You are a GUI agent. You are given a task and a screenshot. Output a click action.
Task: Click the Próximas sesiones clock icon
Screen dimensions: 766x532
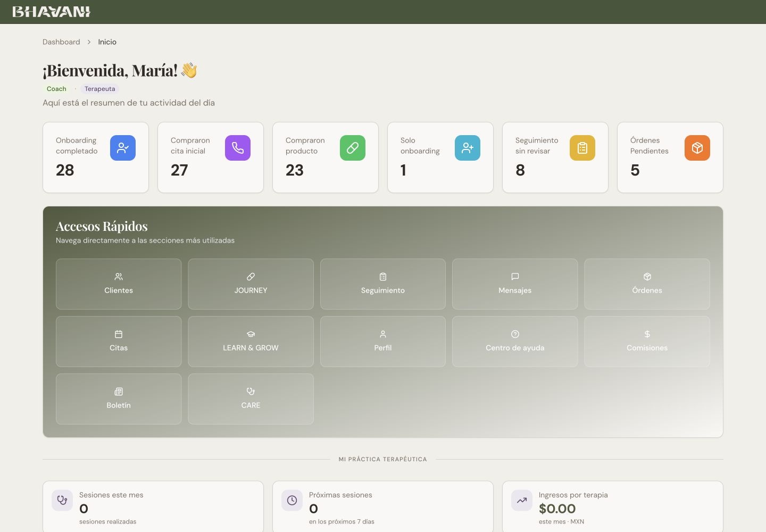[292, 501]
